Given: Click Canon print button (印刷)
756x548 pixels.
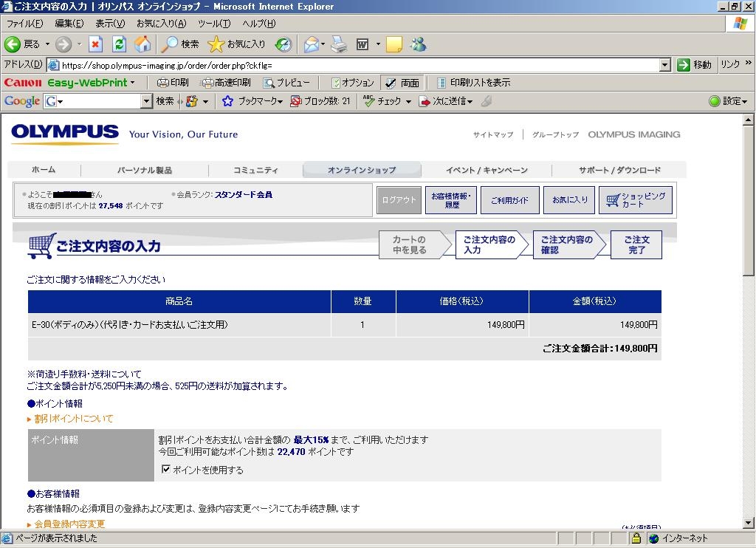Looking at the screenshot, I should [x=173, y=83].
